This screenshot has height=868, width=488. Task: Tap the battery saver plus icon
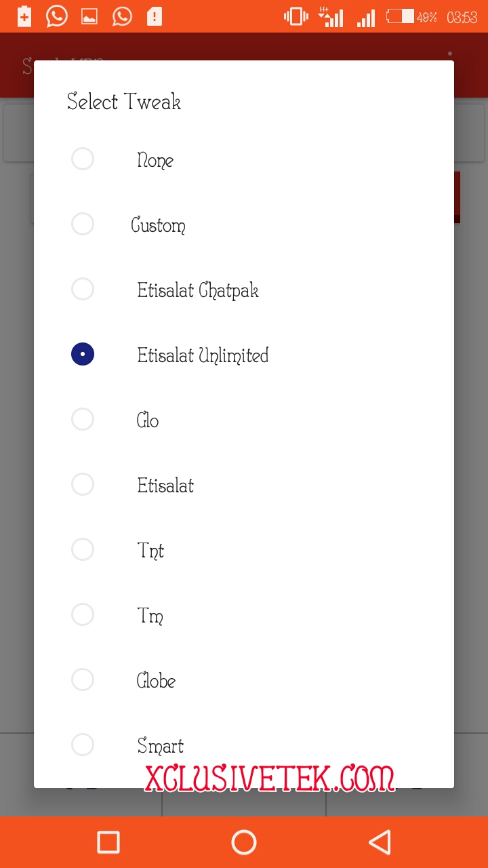[x=24, y=16]
